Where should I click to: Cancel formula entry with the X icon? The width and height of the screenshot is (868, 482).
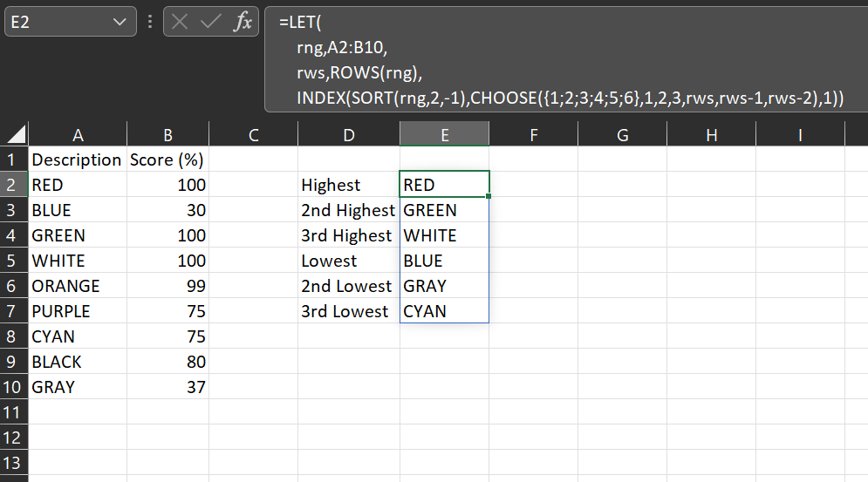[180, 22]
